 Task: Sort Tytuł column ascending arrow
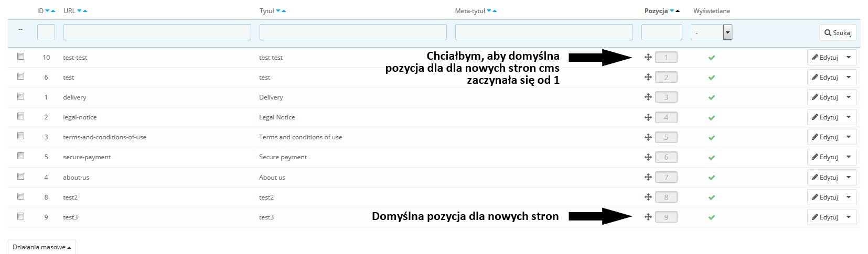284,11
